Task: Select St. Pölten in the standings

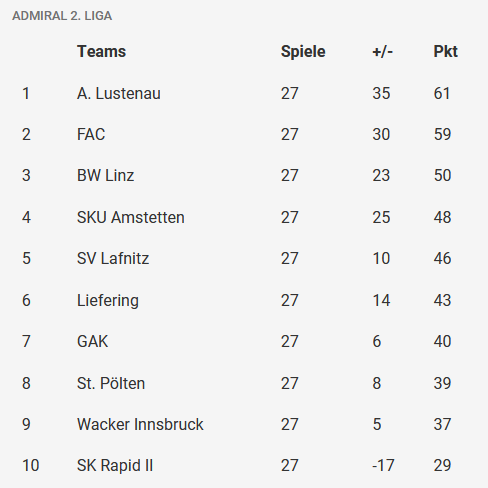Action: point(111,383)
